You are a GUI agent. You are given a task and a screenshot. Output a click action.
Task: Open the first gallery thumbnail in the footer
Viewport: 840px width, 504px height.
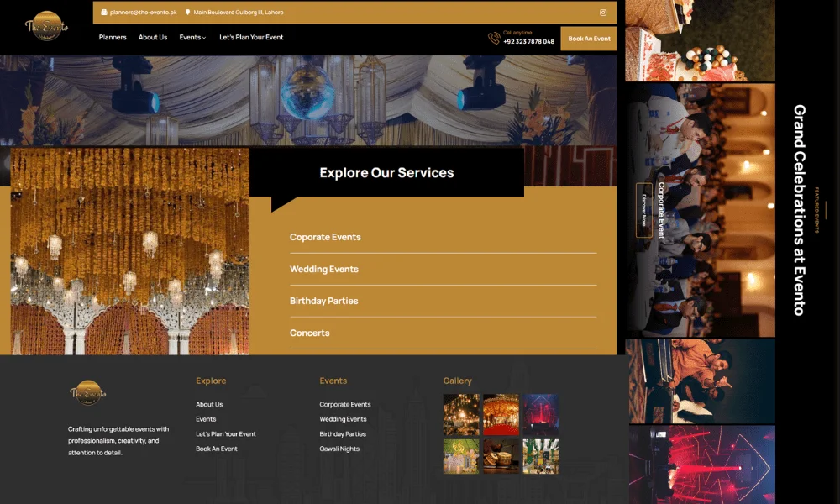pos(461,415)
